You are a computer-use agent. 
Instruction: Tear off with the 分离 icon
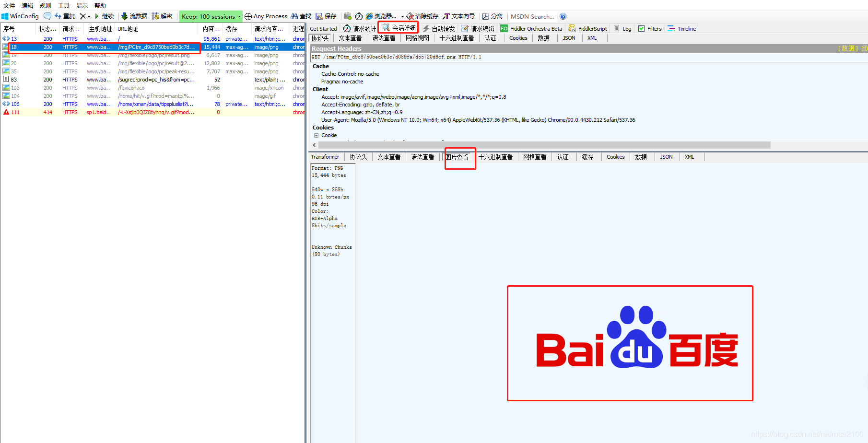493,16
